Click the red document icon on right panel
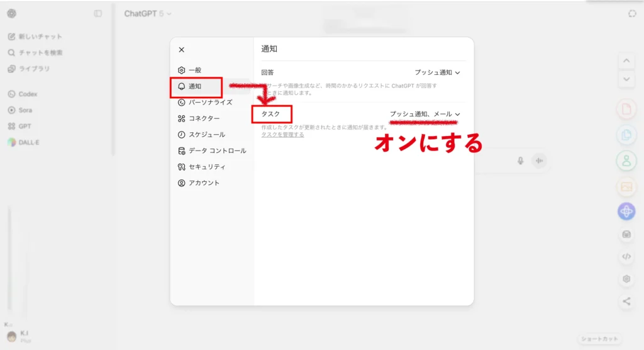Viewport: 644px width, 350px height. tap(626, 110)
